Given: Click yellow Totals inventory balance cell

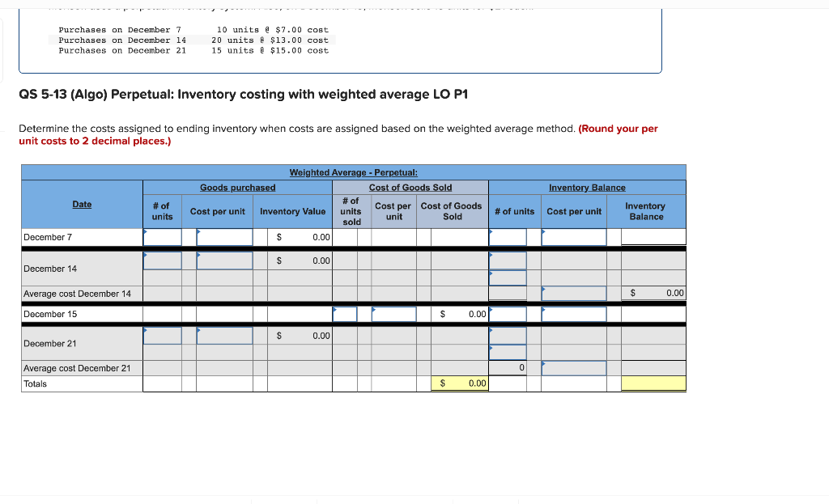Looking at the screenshot, I should 653,383.
